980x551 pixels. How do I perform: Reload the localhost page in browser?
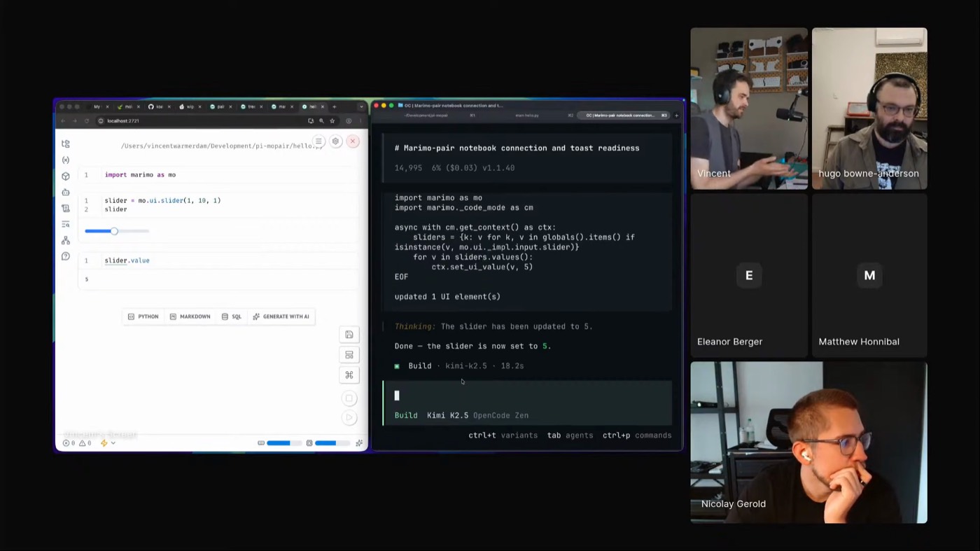coord(87,121)
